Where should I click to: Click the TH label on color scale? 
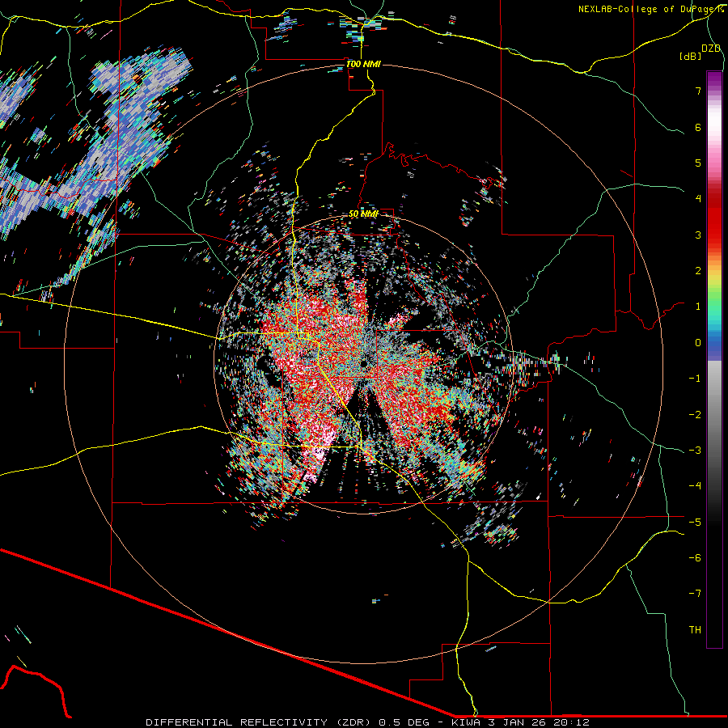(x=695, y=630)
